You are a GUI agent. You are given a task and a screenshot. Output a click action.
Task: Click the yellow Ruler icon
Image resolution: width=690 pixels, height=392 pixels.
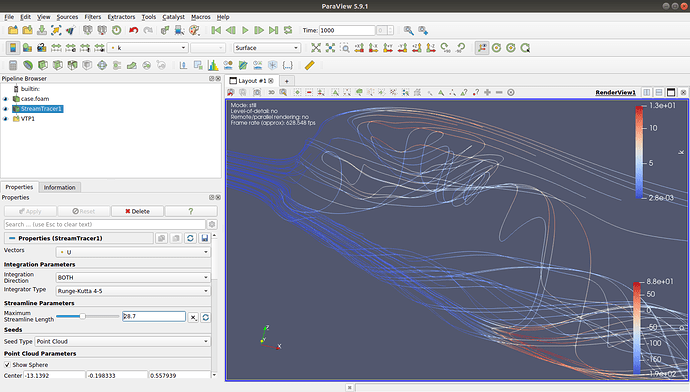[310, 66]
